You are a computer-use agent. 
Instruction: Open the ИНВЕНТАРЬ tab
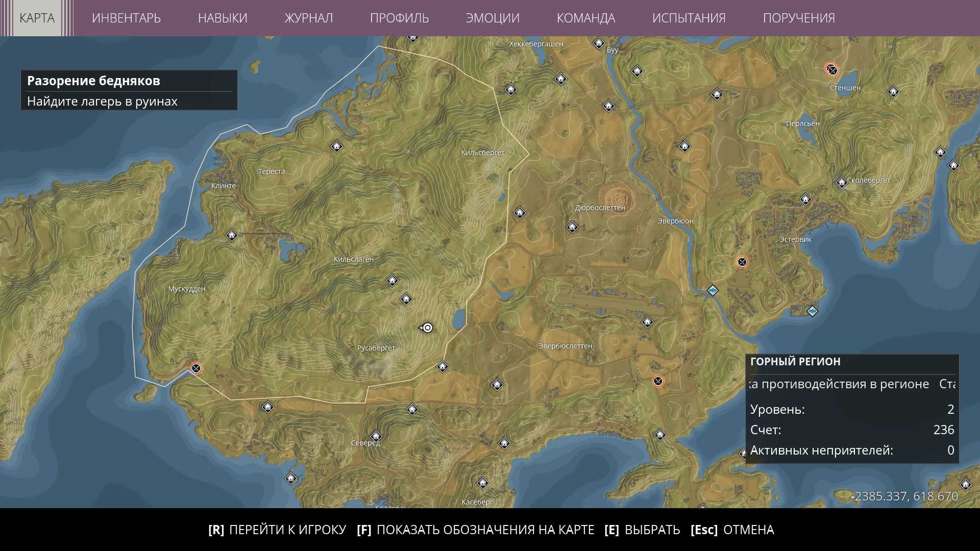tap(126, 18)
